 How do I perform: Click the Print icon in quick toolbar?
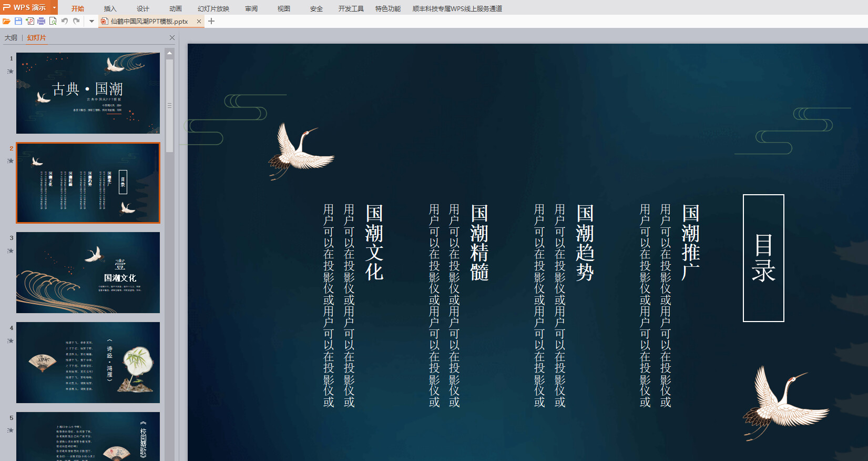click(42, 21)
